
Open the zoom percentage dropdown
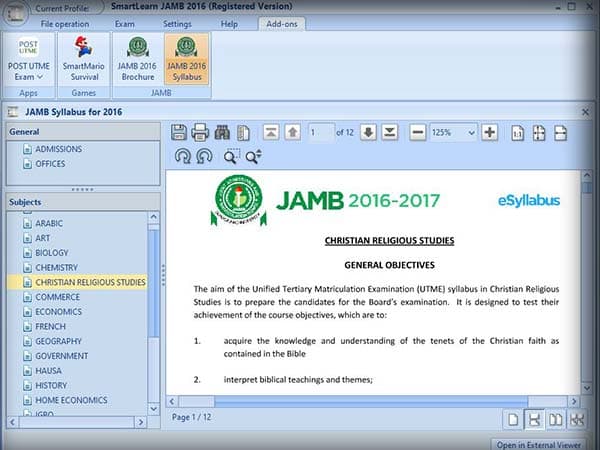[471, 132]
